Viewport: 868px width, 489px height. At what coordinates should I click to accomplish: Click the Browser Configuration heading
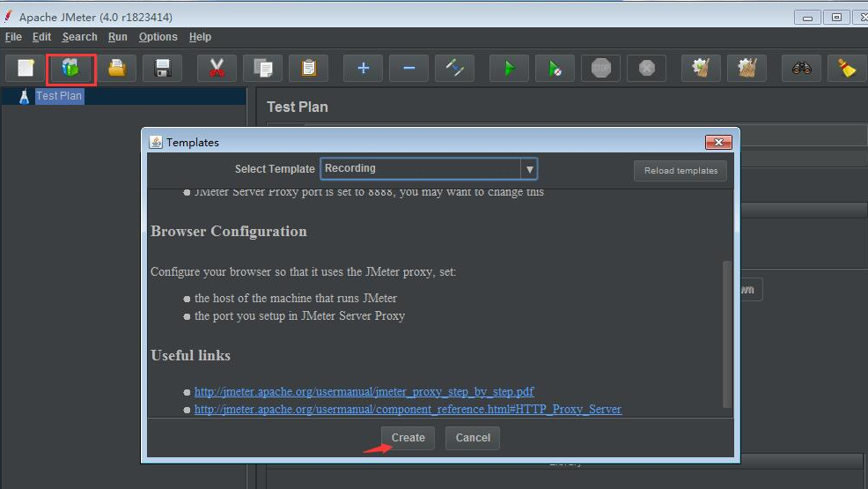229,231
